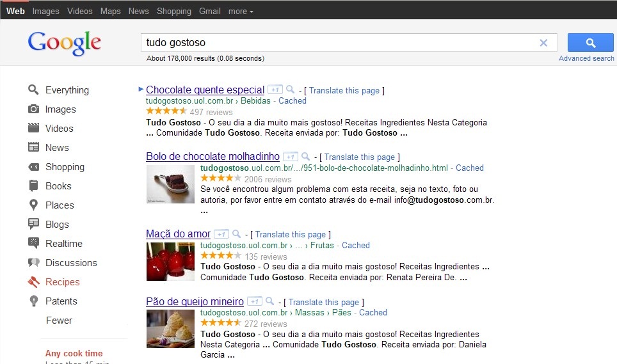Open the 'more' dropdown in top bar

point(241,12)
